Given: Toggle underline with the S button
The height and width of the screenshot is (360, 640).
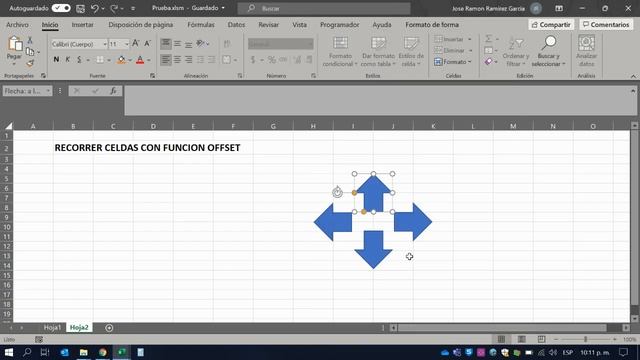Looking at the screenshot, I should [x=79, y=60].
